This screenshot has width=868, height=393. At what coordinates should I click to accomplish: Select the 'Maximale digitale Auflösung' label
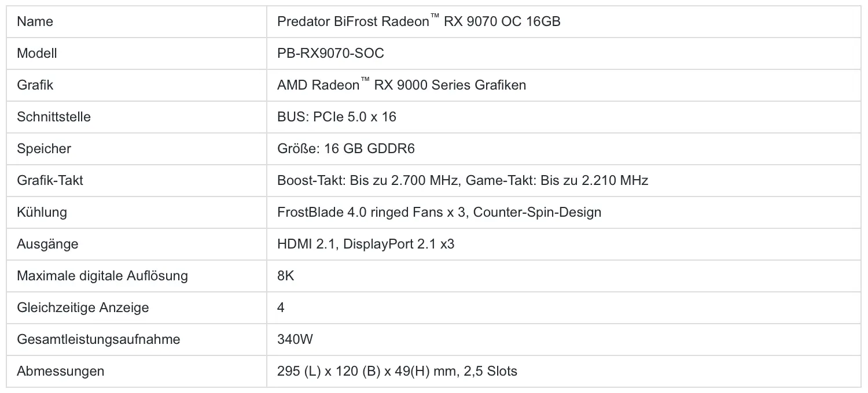[x=102, y=276]
